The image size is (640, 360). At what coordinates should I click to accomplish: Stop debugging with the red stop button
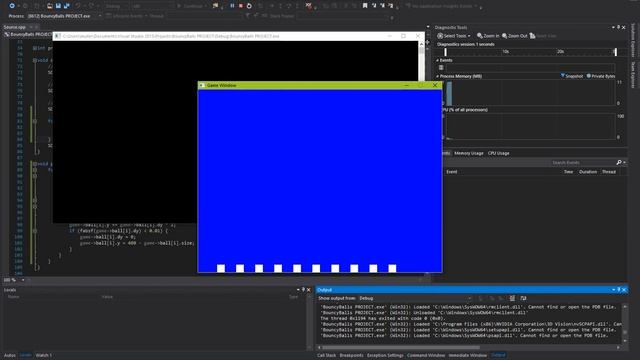click(241, 6)
